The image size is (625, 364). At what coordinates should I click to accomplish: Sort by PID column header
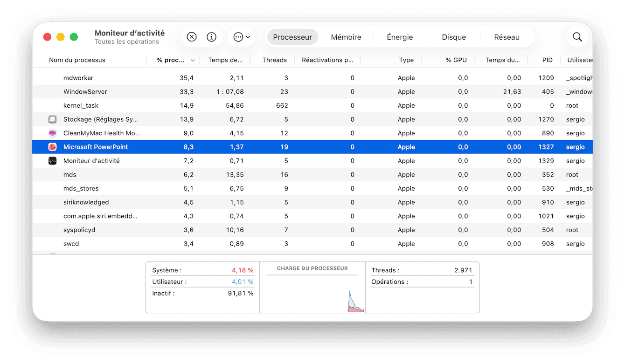click(547, 60)
